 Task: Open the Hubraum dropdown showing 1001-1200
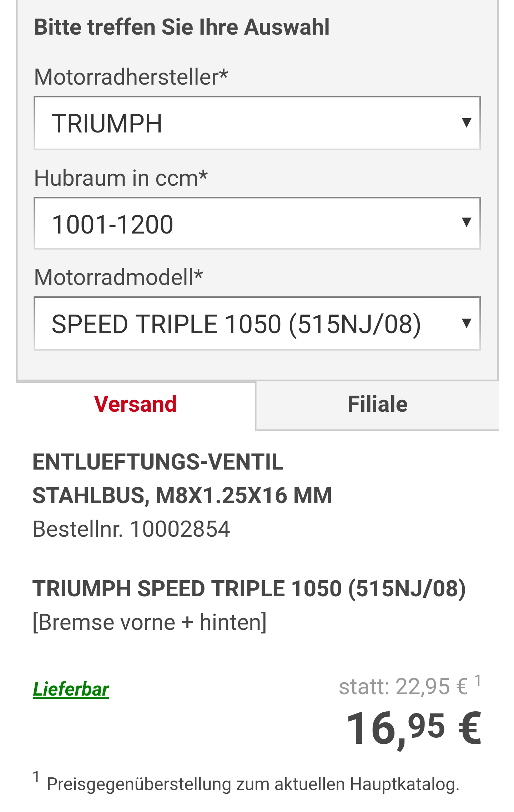[257, 223]
